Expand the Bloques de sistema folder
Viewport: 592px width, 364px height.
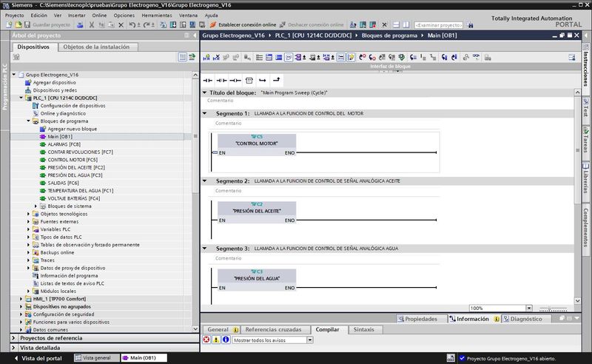point(36,206)
